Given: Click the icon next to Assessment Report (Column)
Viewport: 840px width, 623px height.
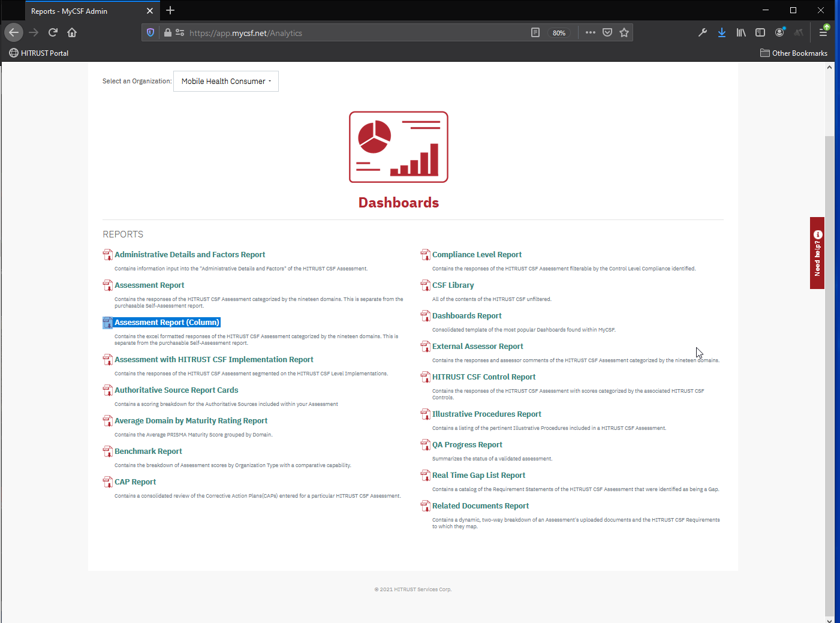Looking at the screenshot, I should [x=108, y=323].
